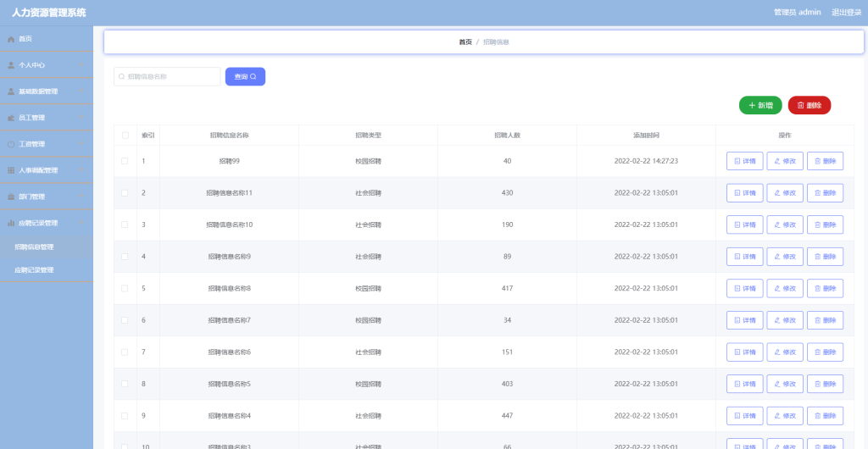The image size is (868, 449).
Task: Select the checkbox for 招聘信息名称5
Action: click(125, 384)
